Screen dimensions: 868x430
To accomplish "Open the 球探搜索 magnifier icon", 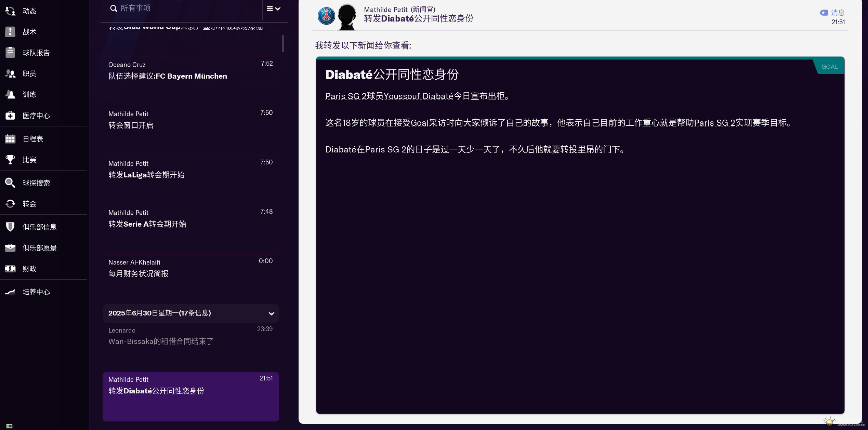I will click(x=10, y=183).
